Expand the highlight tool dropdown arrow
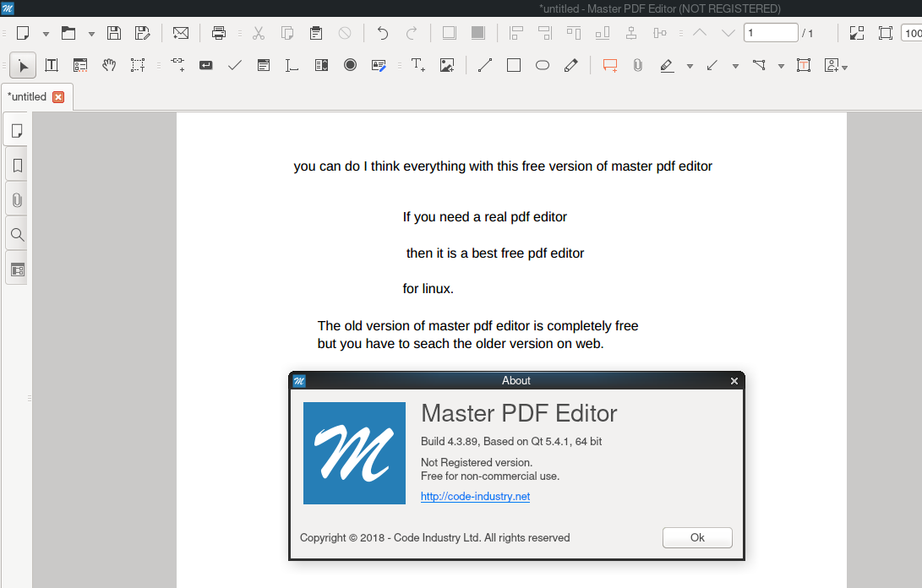922x588 pixels. click(690, 67)
